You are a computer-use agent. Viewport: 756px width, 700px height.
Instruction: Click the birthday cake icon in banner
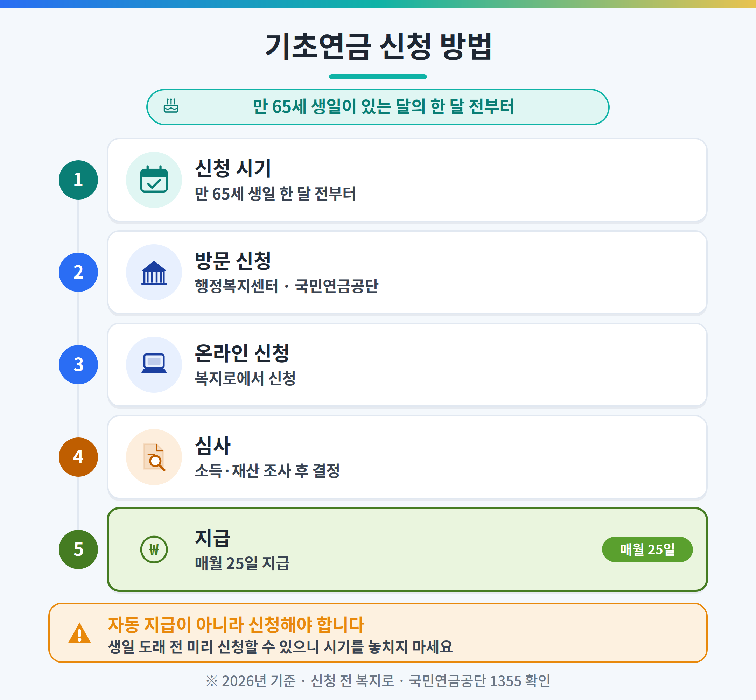[x=171, y=106]
